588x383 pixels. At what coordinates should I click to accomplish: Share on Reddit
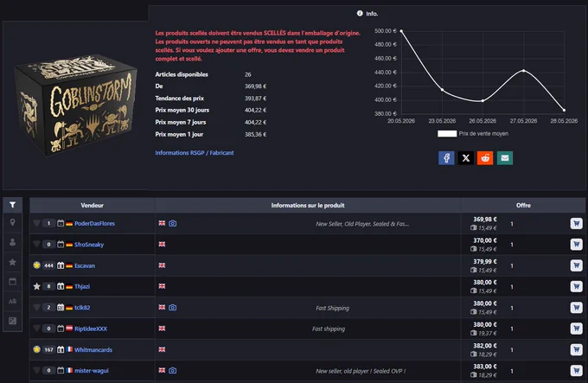click(x=485, y=157)
